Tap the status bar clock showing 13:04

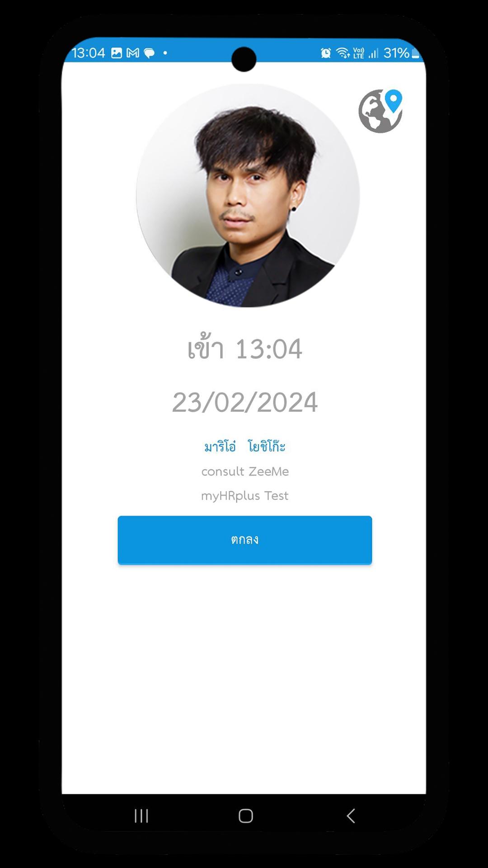click(x=88, y=53)
